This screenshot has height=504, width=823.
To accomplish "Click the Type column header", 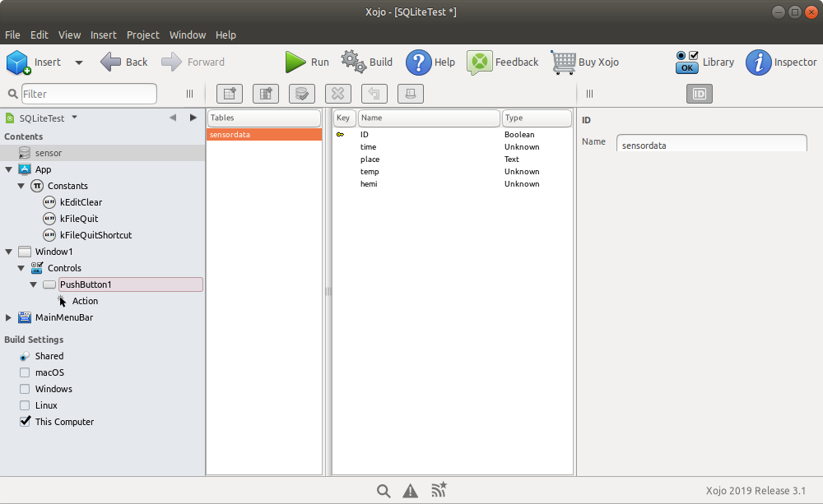I will pyautogui.click(x=537, y=118).
